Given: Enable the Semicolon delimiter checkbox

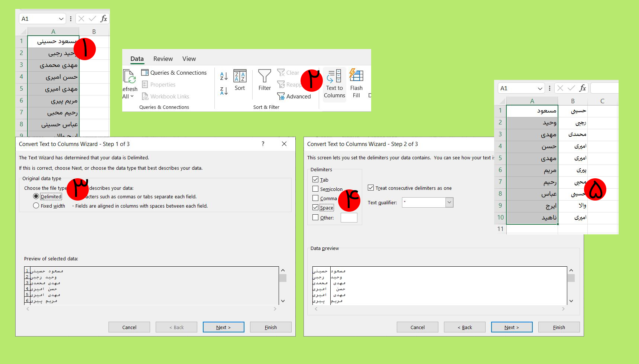Looking at the screenshot, I should pyautogui.click(x=315, y=189).
